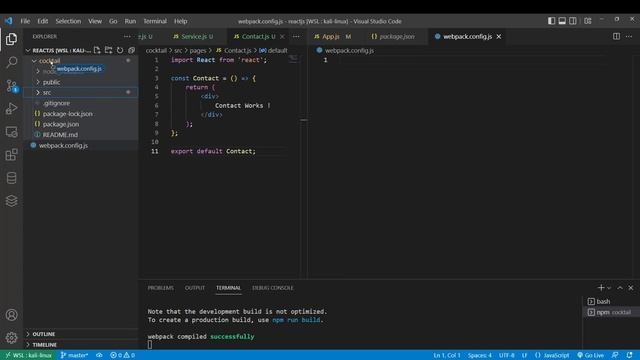Click the src breadcrumb in Contact.js editor
Viewport: 640px width, 360px height.
178,51
